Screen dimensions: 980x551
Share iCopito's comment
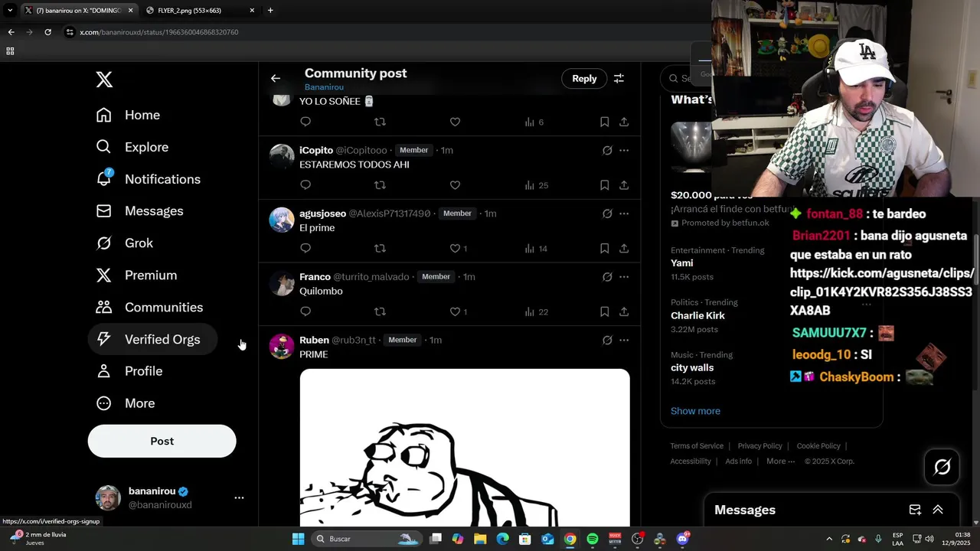[x=624, y=185]
